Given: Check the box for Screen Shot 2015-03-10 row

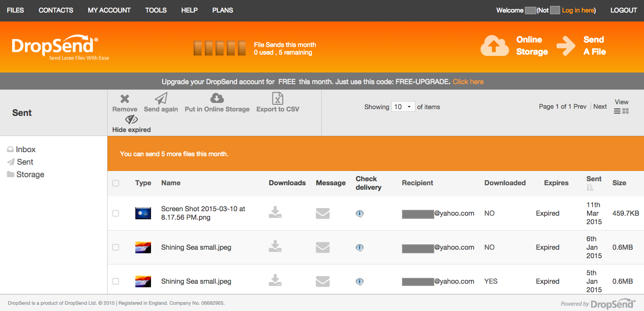Looking at the screenshot, I should (116, 213).
